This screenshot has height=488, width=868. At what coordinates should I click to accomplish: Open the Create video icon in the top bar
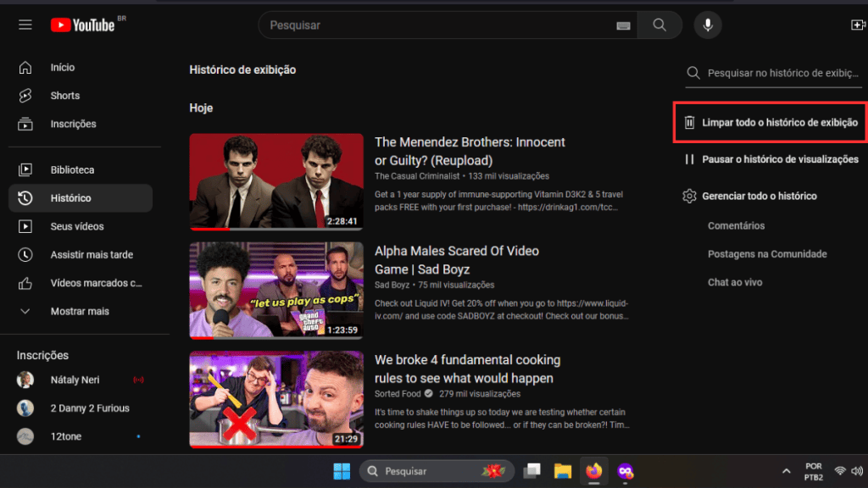[x=857, y=25]
